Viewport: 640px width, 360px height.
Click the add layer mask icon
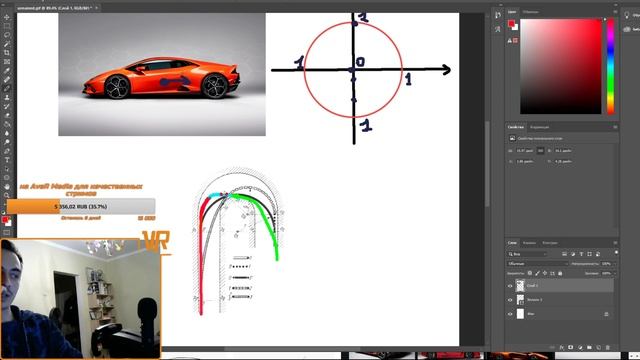click(571, 347)
